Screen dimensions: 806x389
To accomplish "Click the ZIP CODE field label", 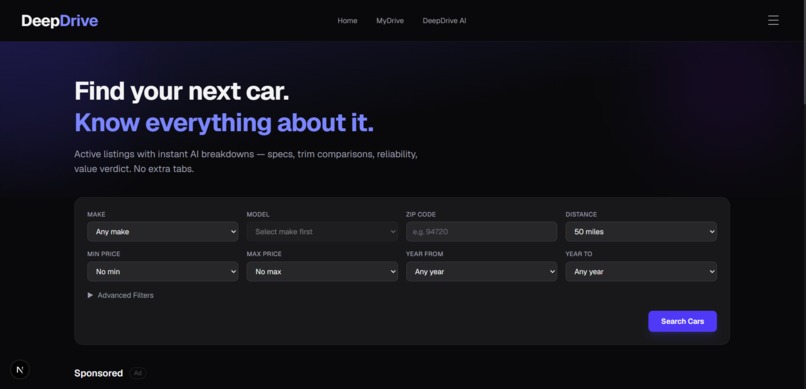I will [x=420, y=214].
